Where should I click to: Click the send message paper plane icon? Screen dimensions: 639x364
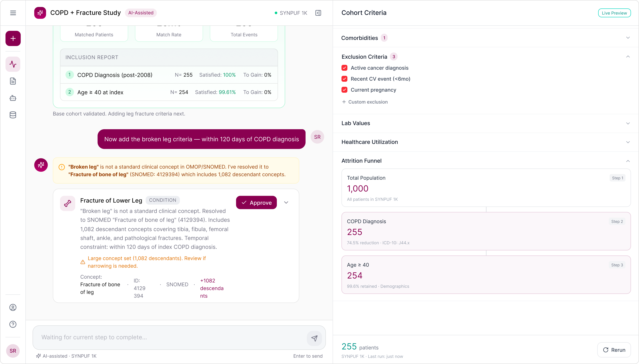314,338
